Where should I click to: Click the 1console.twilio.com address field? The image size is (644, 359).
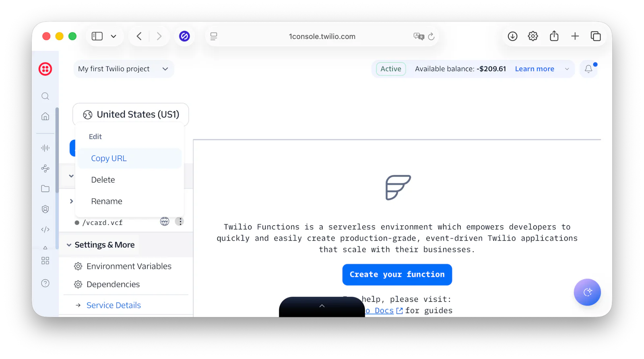pos(322,36)
